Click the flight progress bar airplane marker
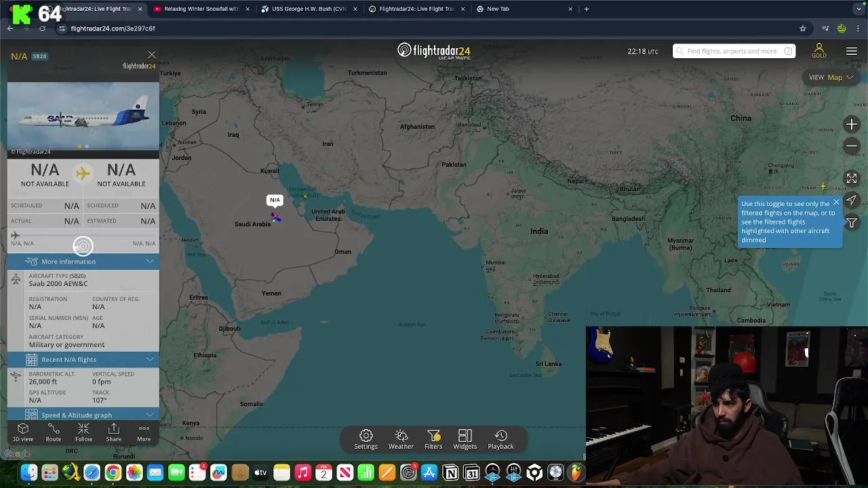Viewport: 868px width, 488px height. [x=15, y=235]
